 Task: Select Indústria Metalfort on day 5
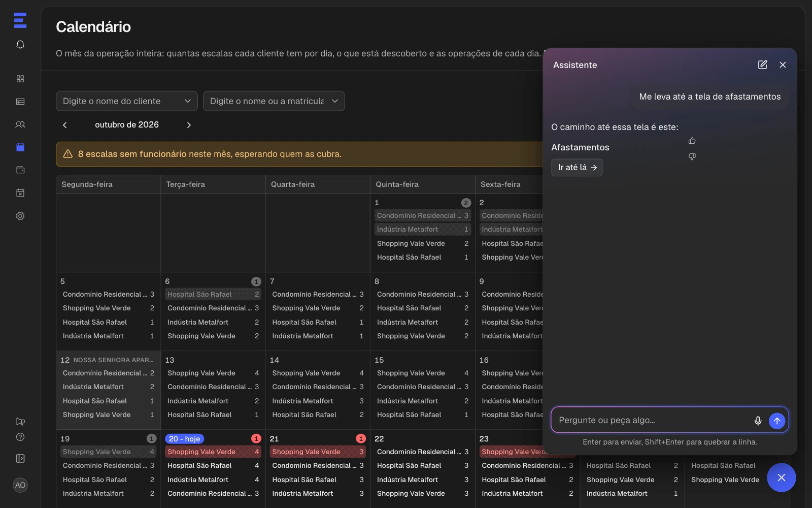108,336
